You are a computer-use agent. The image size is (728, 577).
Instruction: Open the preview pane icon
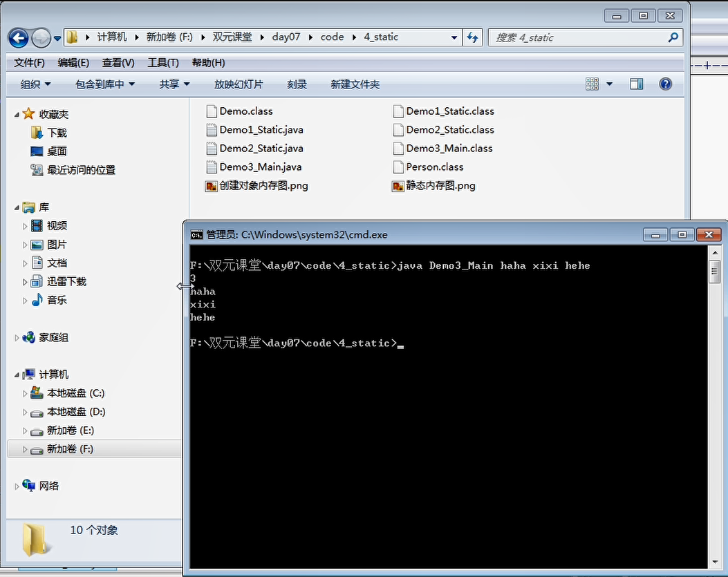coord(635,84)
